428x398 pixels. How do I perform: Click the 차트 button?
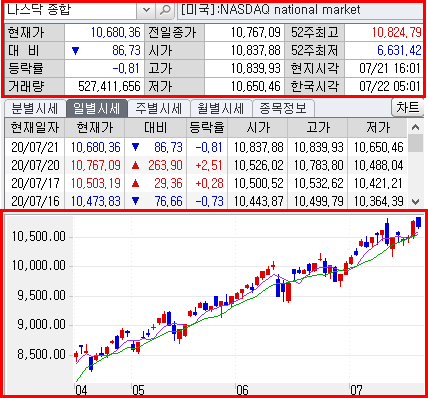point(407,107)
